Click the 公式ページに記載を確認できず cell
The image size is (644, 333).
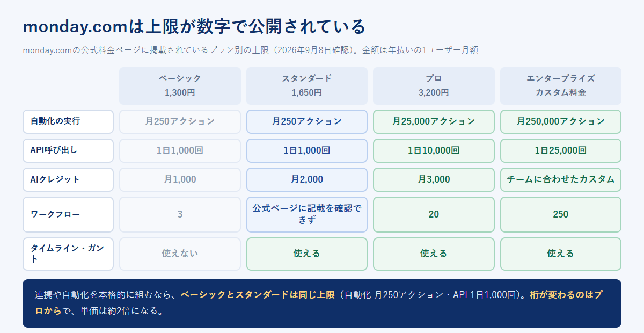coord(307,214)
